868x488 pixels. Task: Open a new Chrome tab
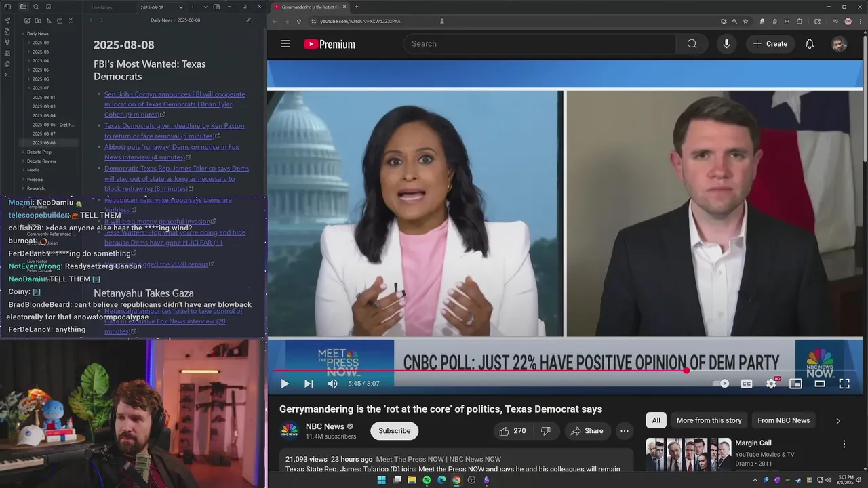coord(357,7)
